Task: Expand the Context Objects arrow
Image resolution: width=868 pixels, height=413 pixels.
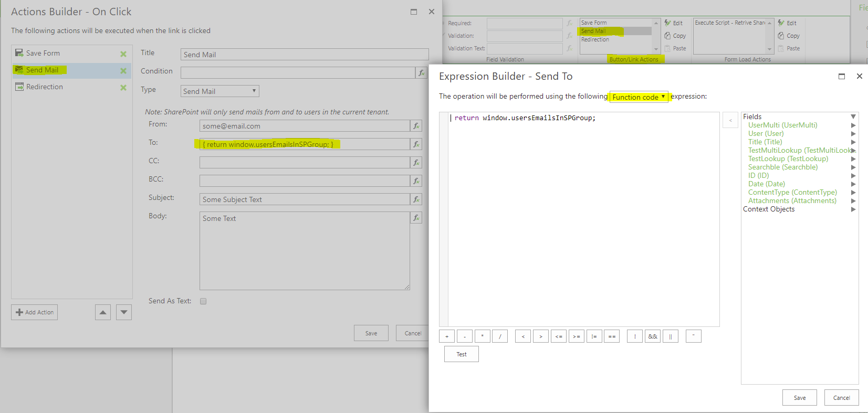Action: point(853,209)
